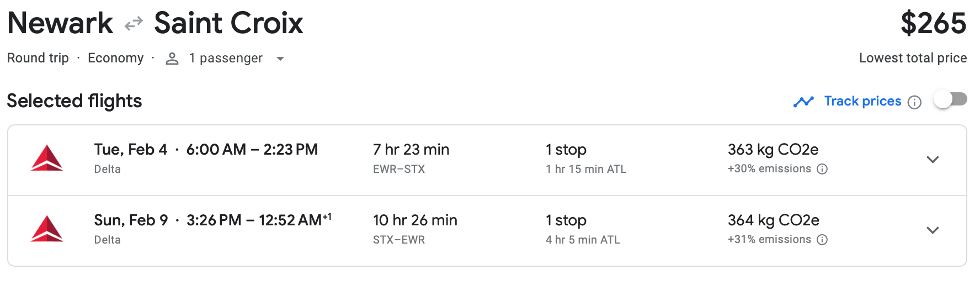Click the $265 lowest total price

(933, 24)
